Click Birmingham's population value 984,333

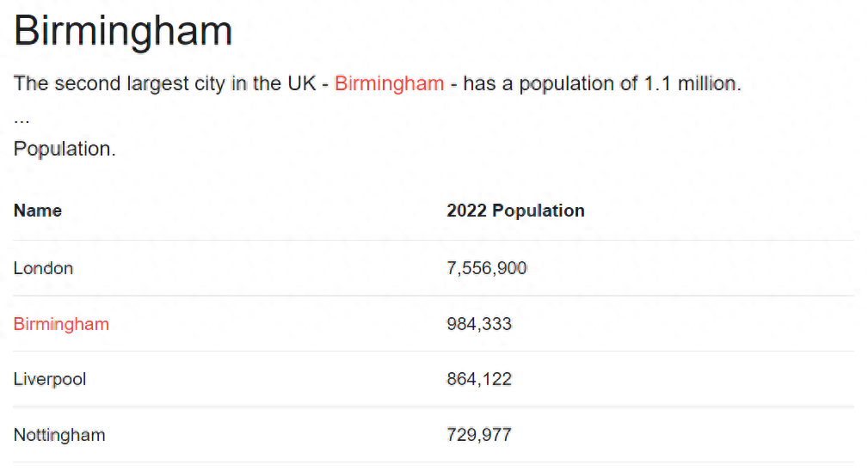(x=479, y=324)
